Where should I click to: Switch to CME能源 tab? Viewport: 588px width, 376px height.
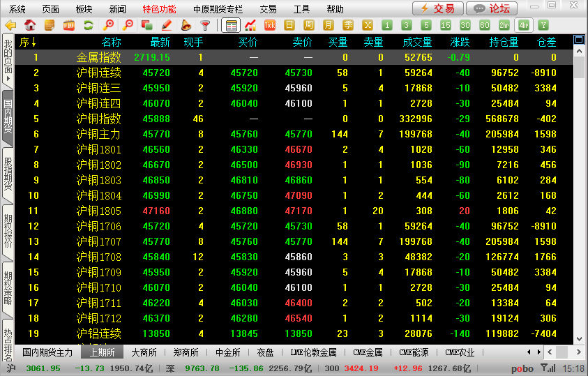tap(414, 352)
